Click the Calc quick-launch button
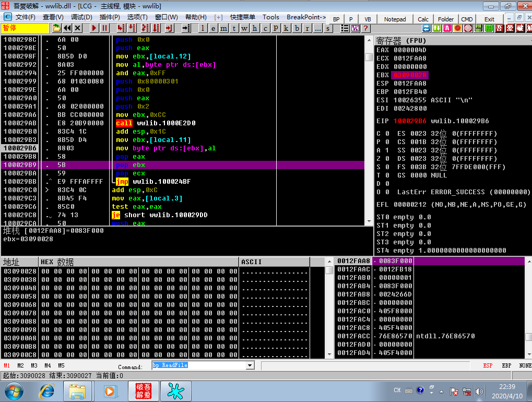532x402 pixels. [x=423, y=19]
